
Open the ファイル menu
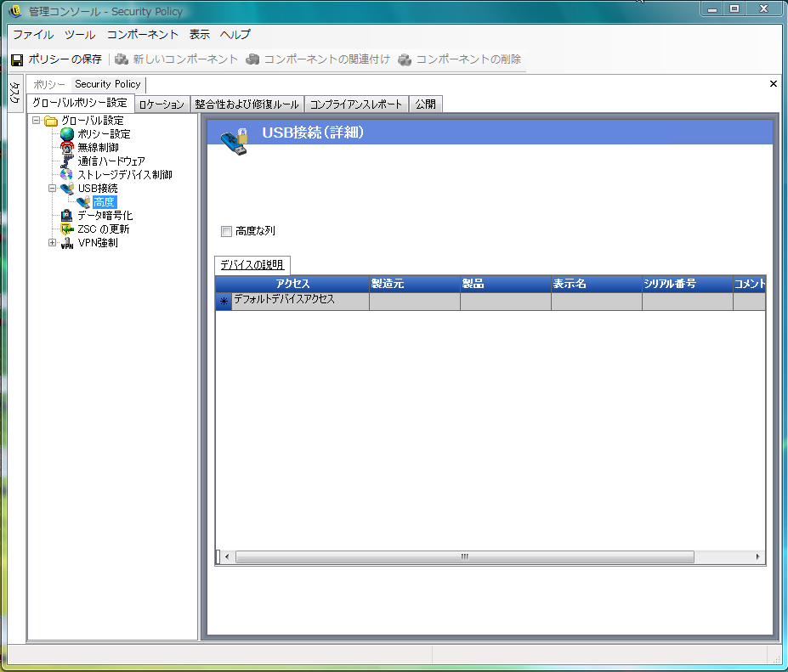pos(33,35)
